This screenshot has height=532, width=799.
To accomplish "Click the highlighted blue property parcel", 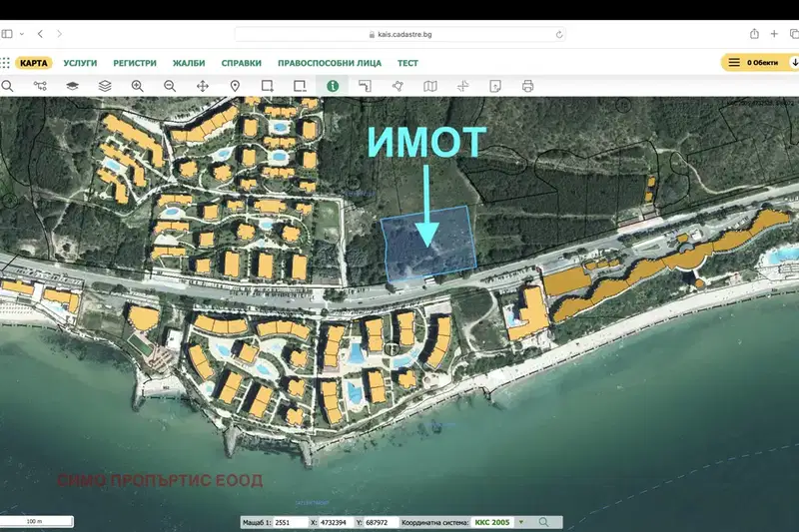I will click(429, 243).
